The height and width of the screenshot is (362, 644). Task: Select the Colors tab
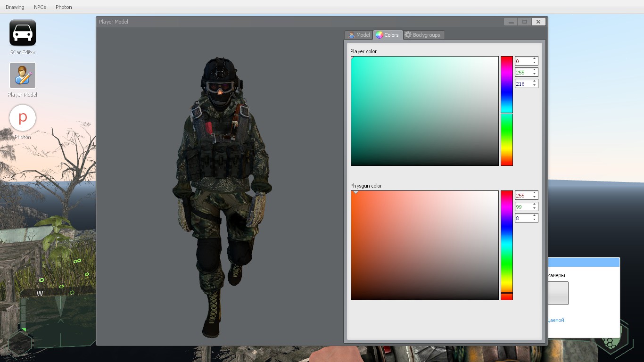tap(388, 35)
